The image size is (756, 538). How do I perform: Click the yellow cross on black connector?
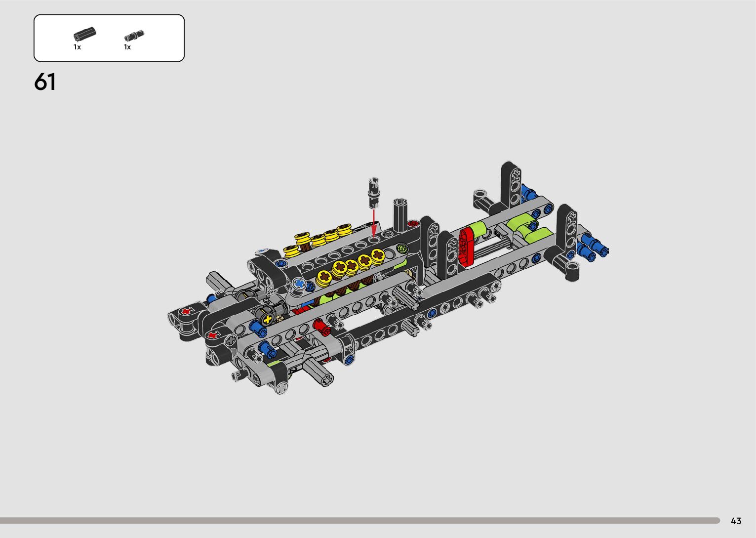click(x=268, y=319)
